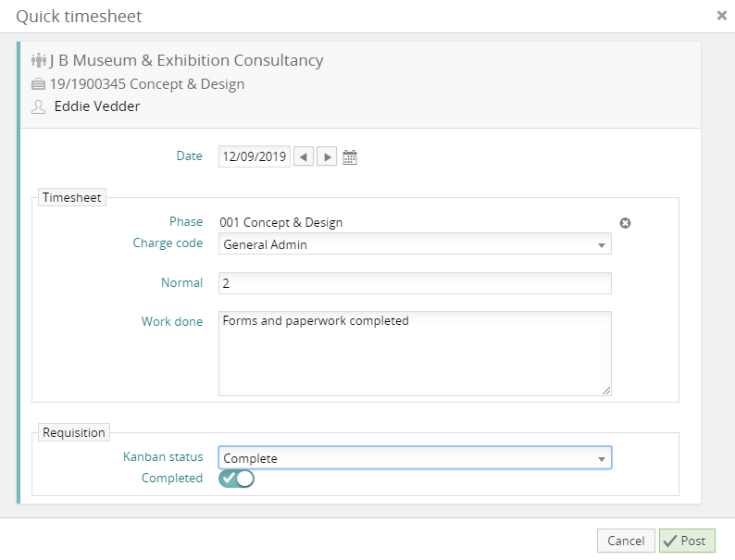The image size is (735, 560).
Task: Focus the Normal hours field
Action: [415, 283]
